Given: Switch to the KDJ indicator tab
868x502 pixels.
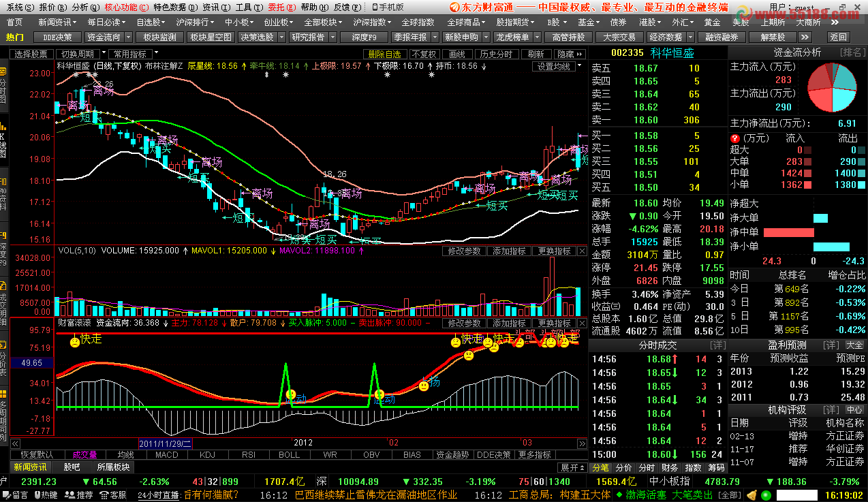Looking at the screenshot, I should 207,454.
